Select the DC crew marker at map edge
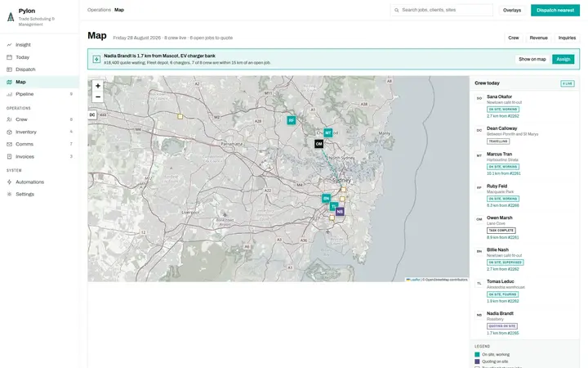The height and width of the screenshot is (368, 588). point(92,115)
